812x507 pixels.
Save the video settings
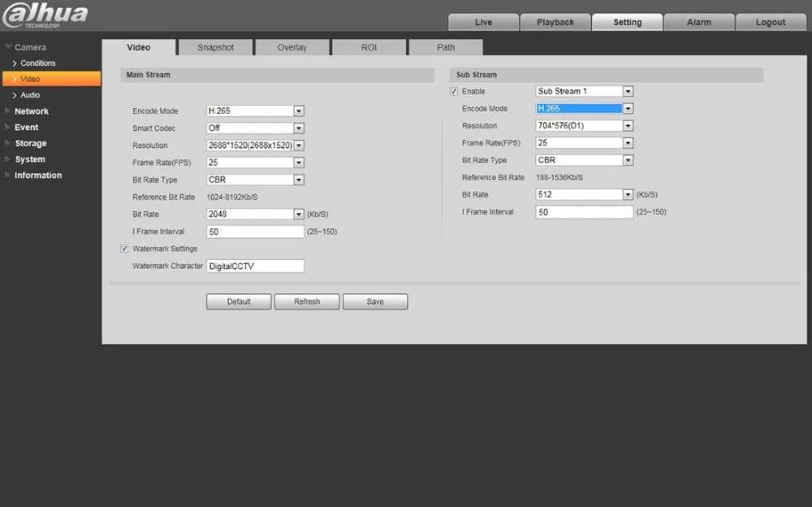click(375, 301)
